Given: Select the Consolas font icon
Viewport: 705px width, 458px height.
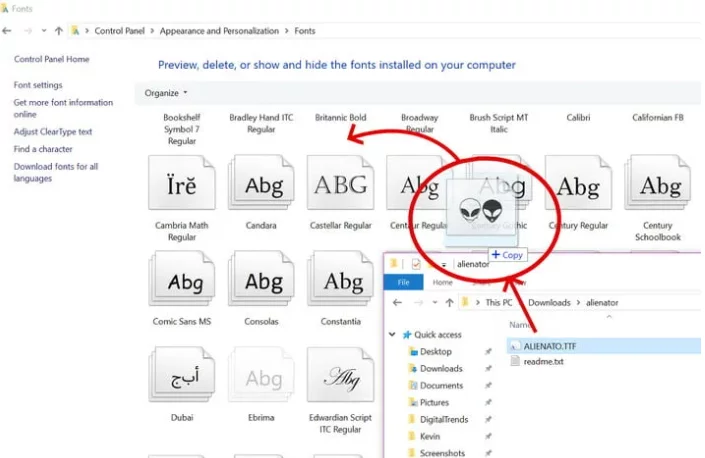Looking at the screenshot, I should pyautogui.click(x=263, y=282).
